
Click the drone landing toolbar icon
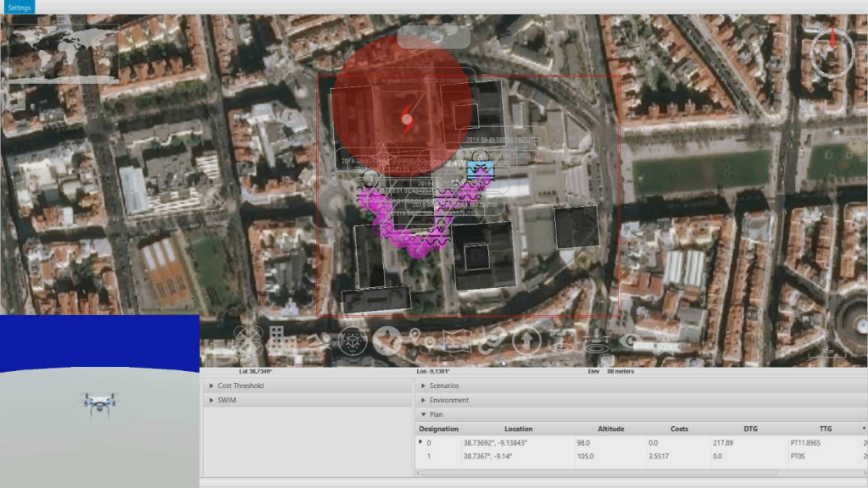pyautogui.click(x=596, y=342)
